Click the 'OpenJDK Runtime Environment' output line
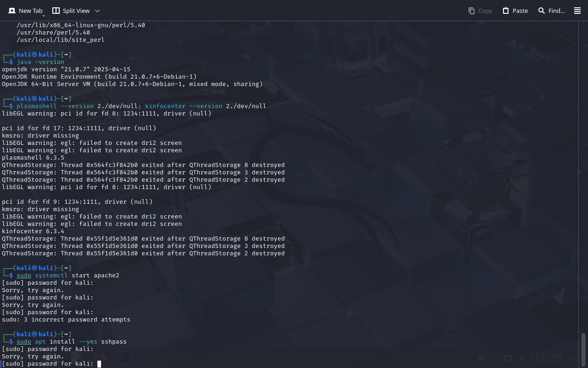This screenshot has width=588, height=368. [x=99, y=77]
